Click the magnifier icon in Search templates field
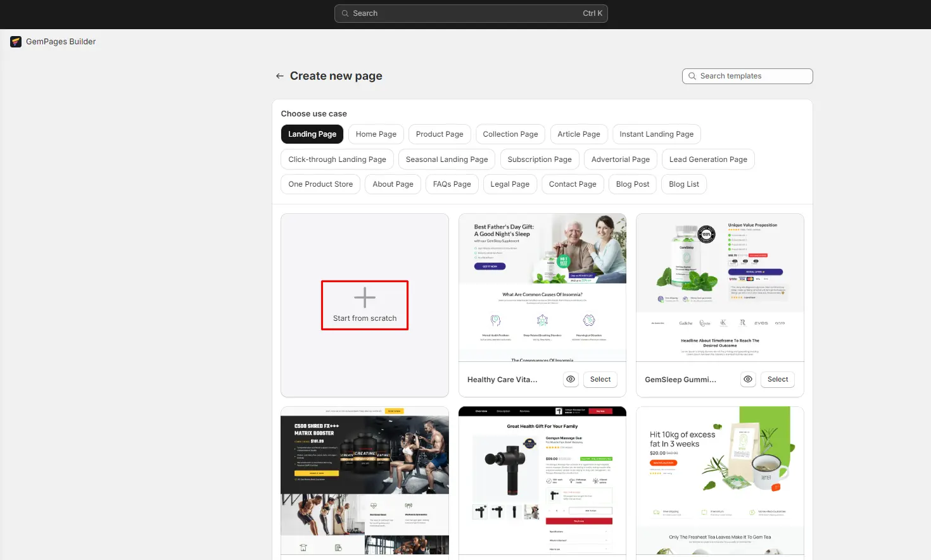 pyautogui.click(x=692, y=76)
